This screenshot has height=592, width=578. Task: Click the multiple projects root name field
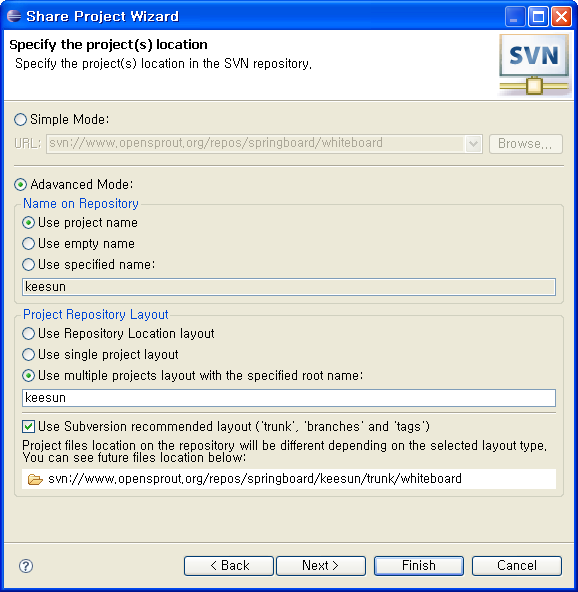pos(289,398)
